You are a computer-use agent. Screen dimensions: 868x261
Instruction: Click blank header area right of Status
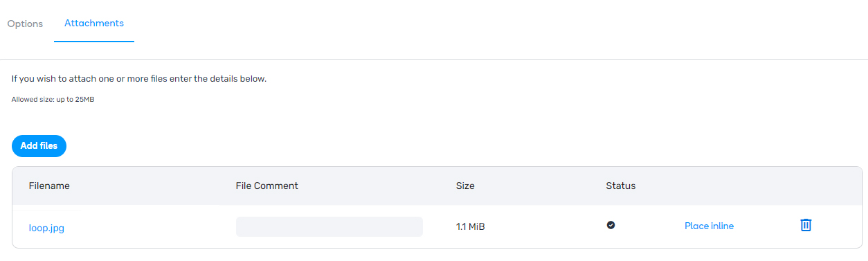pos(748,186)
